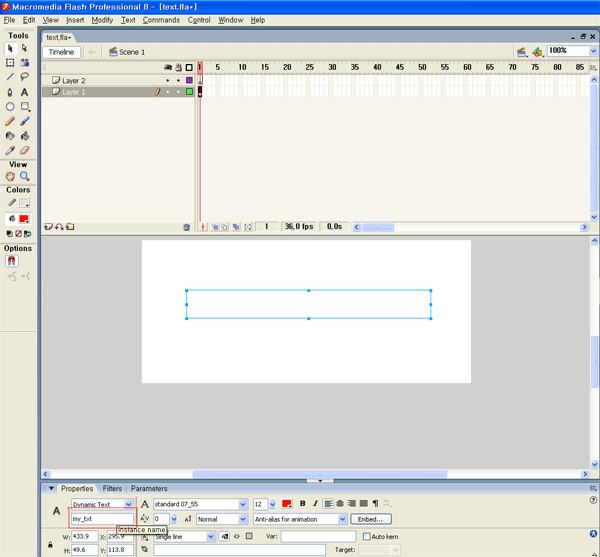600x557 pixels.
Task: Select the Free Transform tool
Action: pos(10,63)
